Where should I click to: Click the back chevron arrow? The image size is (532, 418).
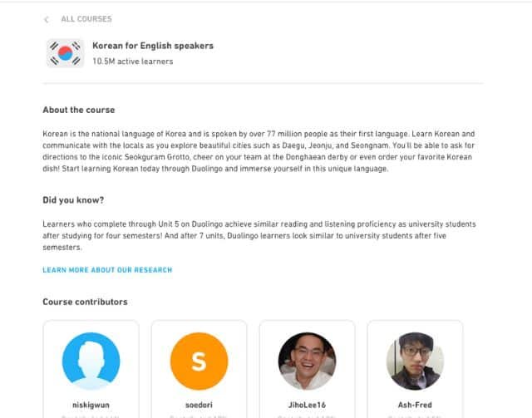click(47, 19)
